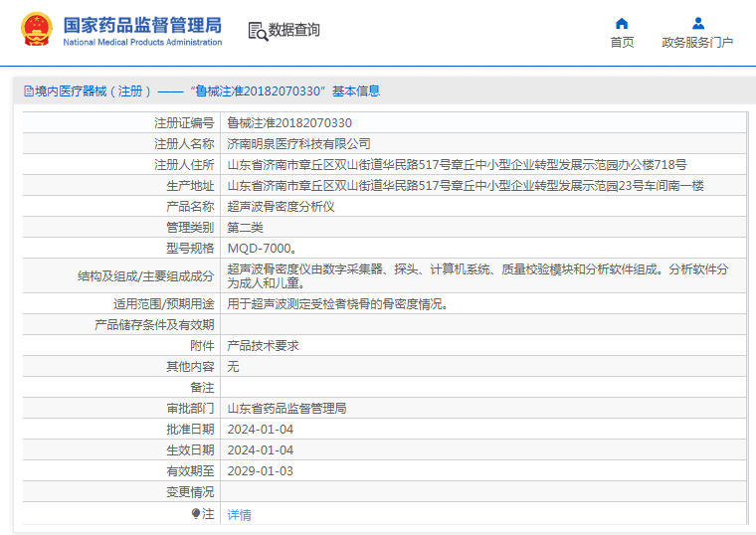Select model MQD-7000 value

(x=262, y=249)
